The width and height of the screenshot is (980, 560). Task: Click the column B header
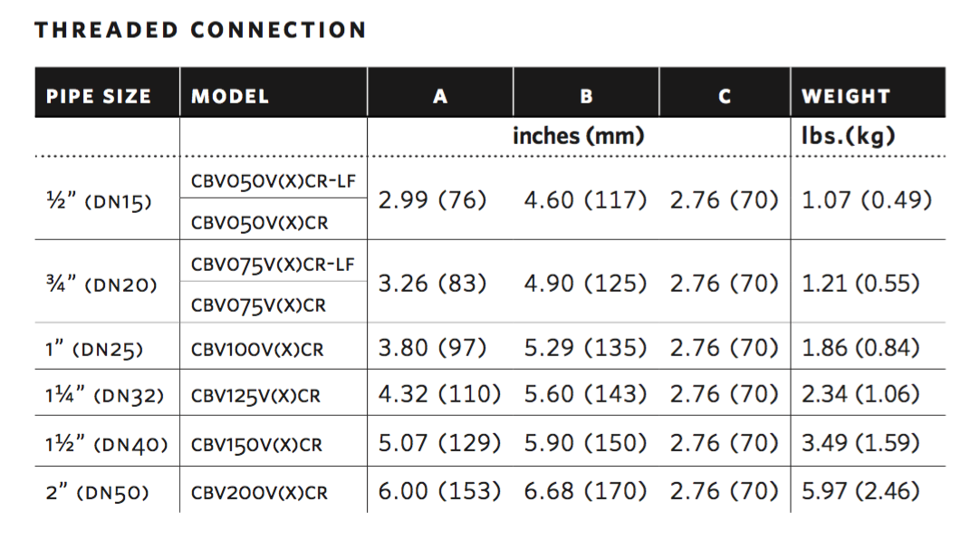coord(587,97)
